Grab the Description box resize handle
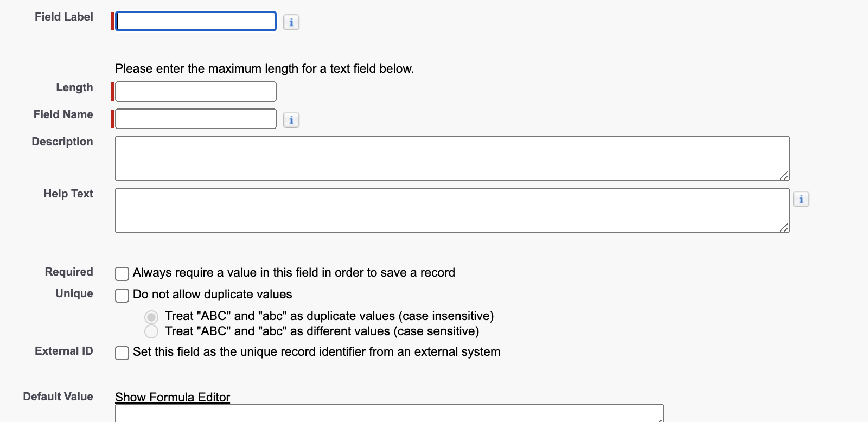868x422 pixels. click(783, 175)
